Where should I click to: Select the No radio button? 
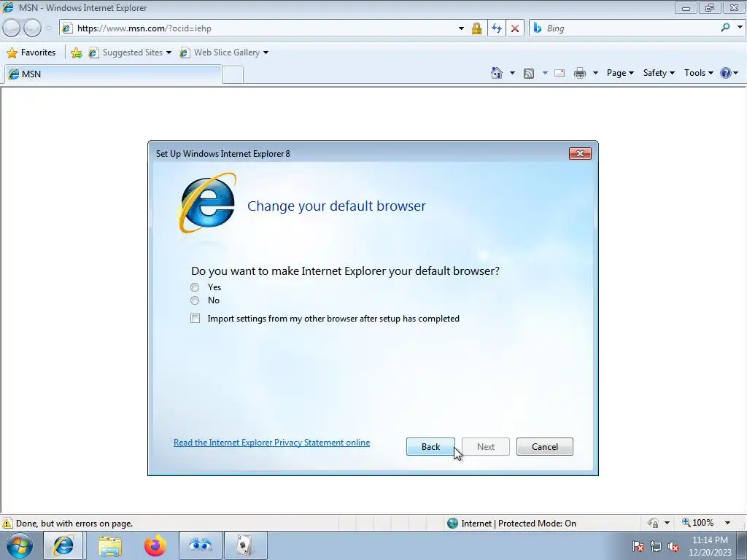pos(195,300)
